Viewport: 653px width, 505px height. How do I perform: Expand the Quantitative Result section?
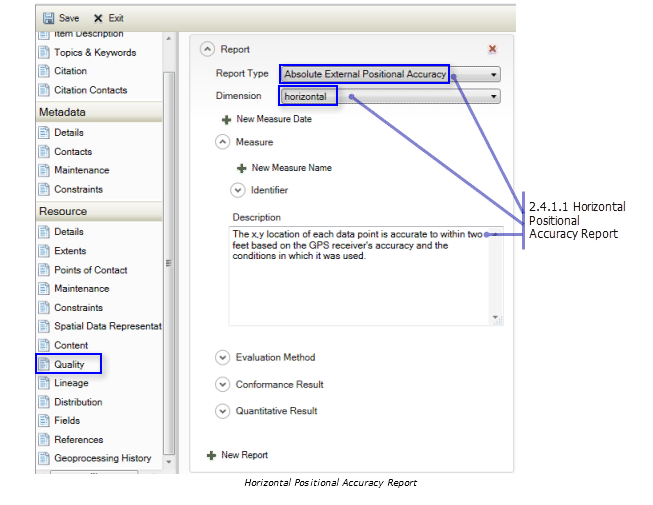[x=222, y=411]
